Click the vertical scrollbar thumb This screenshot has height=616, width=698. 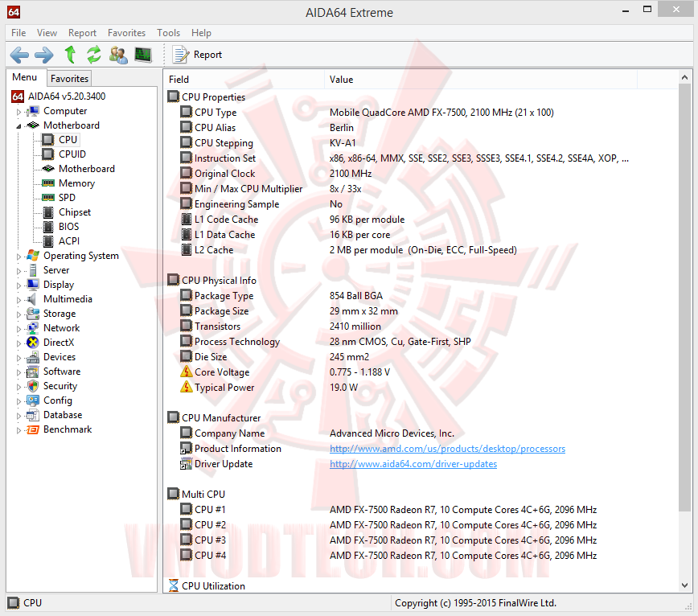click(x=684, y=298)
